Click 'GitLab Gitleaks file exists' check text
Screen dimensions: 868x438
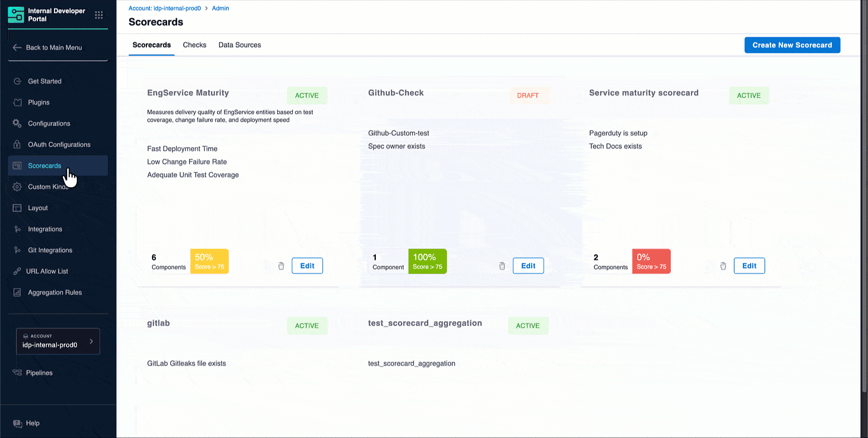pyautogui.click(x=186, y=364)
